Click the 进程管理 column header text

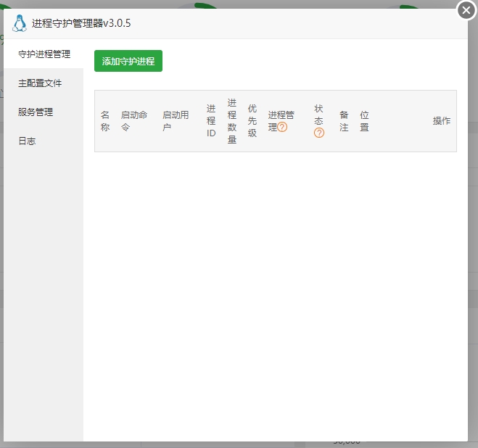[281, 121]
